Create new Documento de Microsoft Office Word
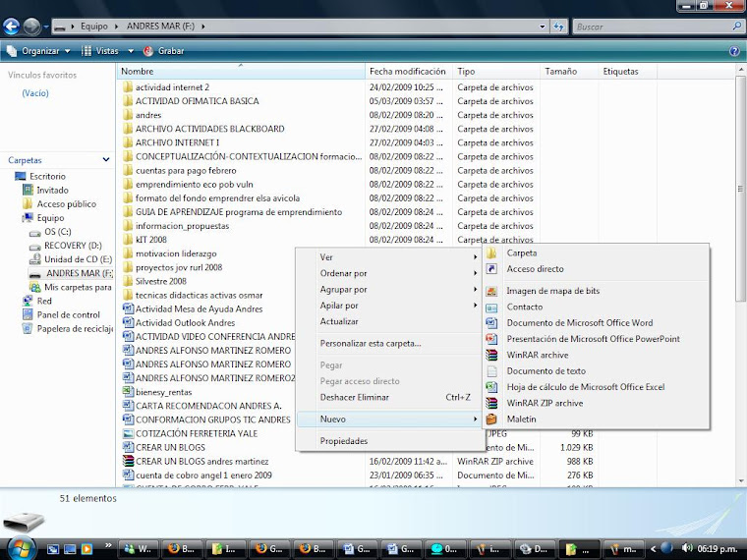747x560 pixels. tap(596, 322)
